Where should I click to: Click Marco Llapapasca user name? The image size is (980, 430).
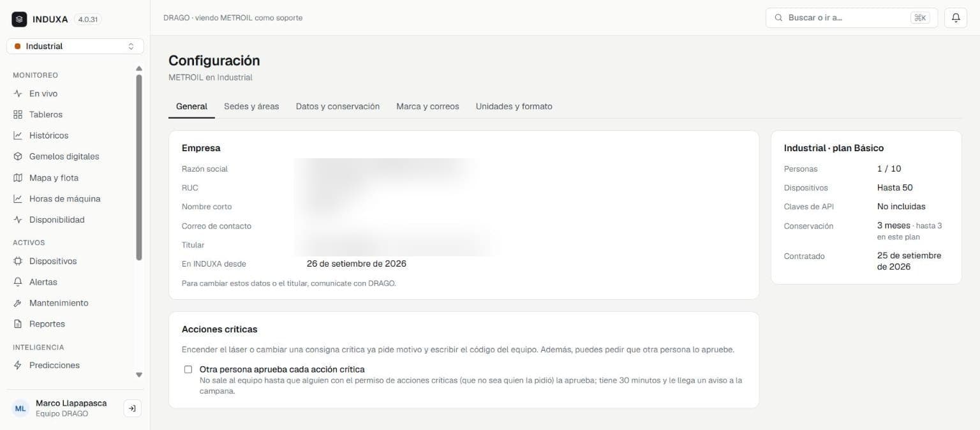click(71, 403)
